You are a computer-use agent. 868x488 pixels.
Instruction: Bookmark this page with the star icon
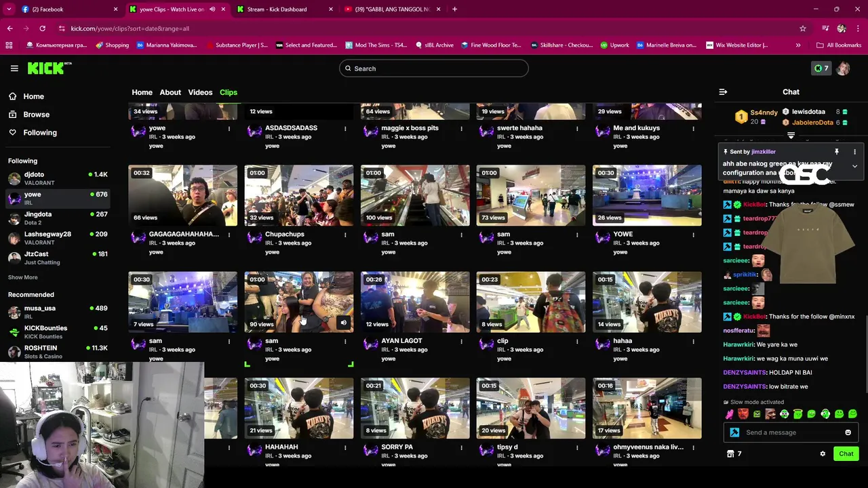[x=803, y=28]
